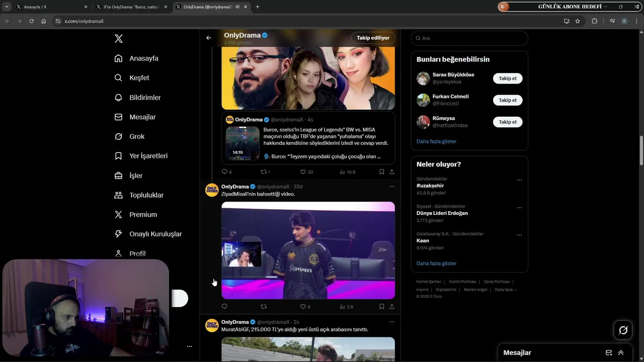Repost the ZiyadMisali video post
The width and height of the screenshot is (644, 362).
tap(264, 306)
